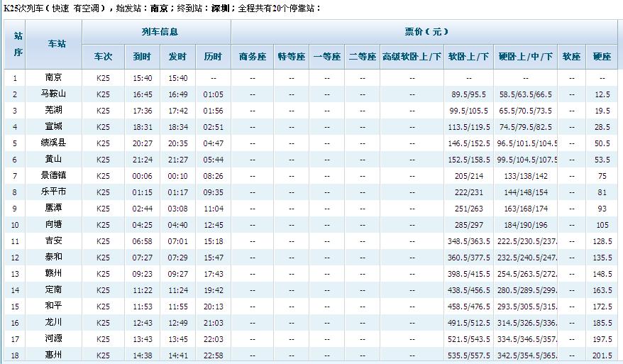The height and width of the screenshot is (364, 623).
Task: Click the 软卧上/下 column header
Action: [x=468, y=57]
